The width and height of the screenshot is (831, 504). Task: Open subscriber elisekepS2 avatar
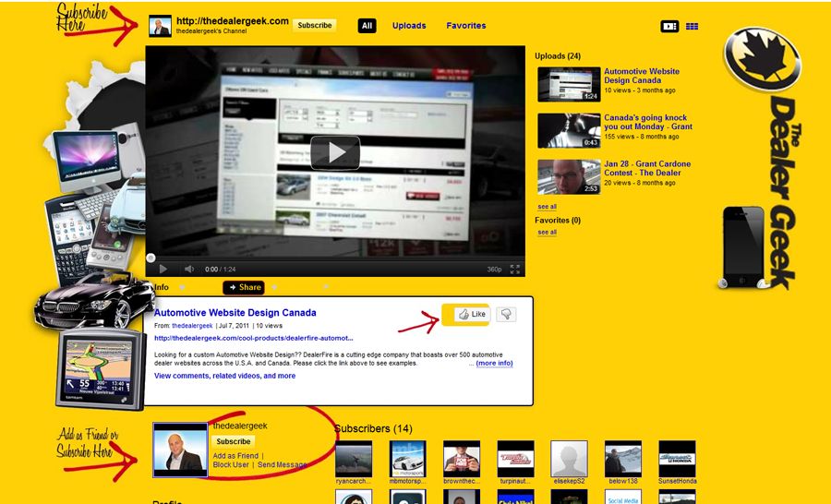(x=569, y=459)
